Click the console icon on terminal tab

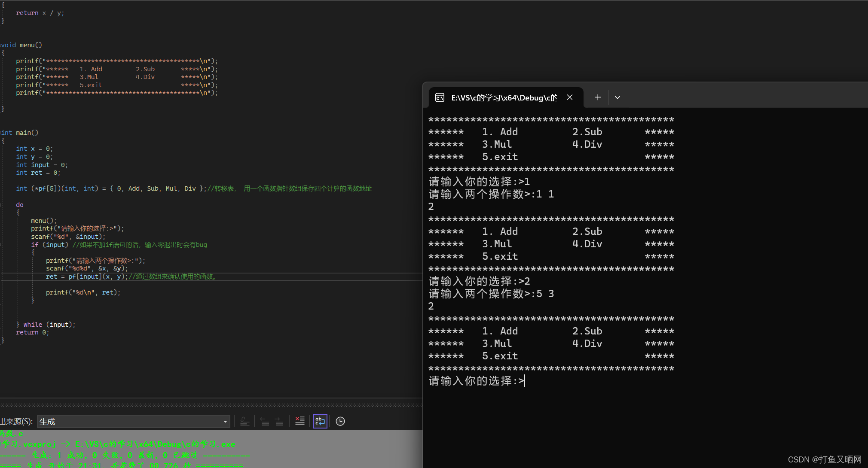[440, 97]
